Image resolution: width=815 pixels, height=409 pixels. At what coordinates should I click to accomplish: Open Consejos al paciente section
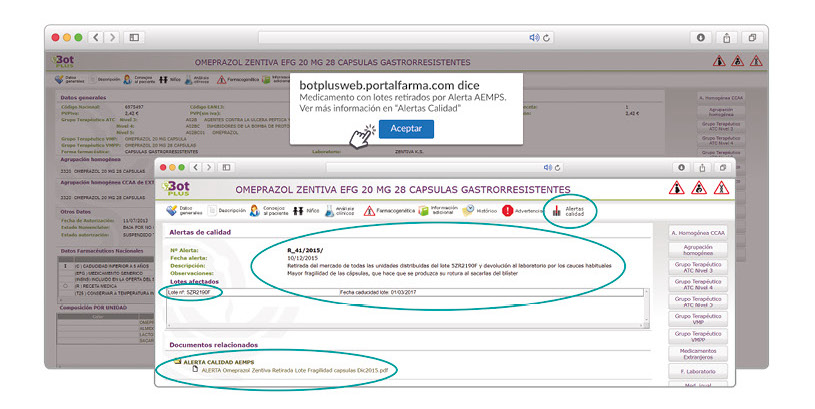256,211
